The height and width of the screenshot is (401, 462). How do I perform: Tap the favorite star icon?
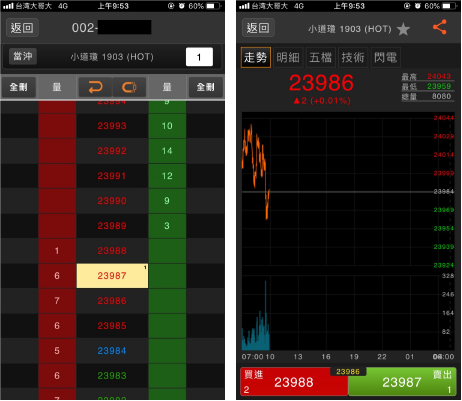coord(403,29)
